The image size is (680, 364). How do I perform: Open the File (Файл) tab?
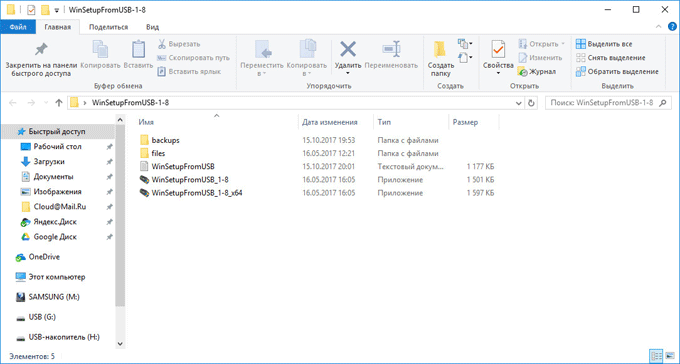coord(18,27)
